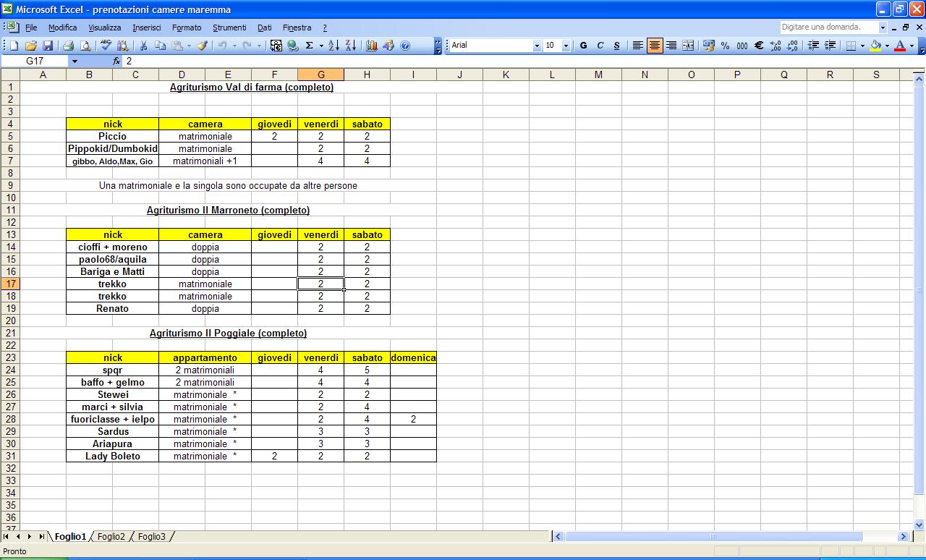Image resolution: width=926 pixels, height=560 pixels.
Task: Open the Name Box dropdown arrow
Action: pos(74,61)
